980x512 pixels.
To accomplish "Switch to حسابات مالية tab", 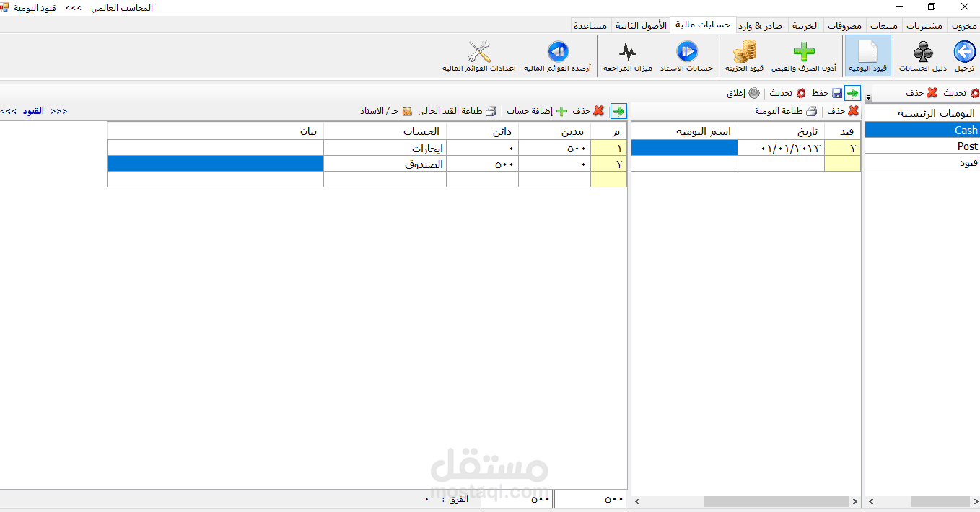I will 703,25.
